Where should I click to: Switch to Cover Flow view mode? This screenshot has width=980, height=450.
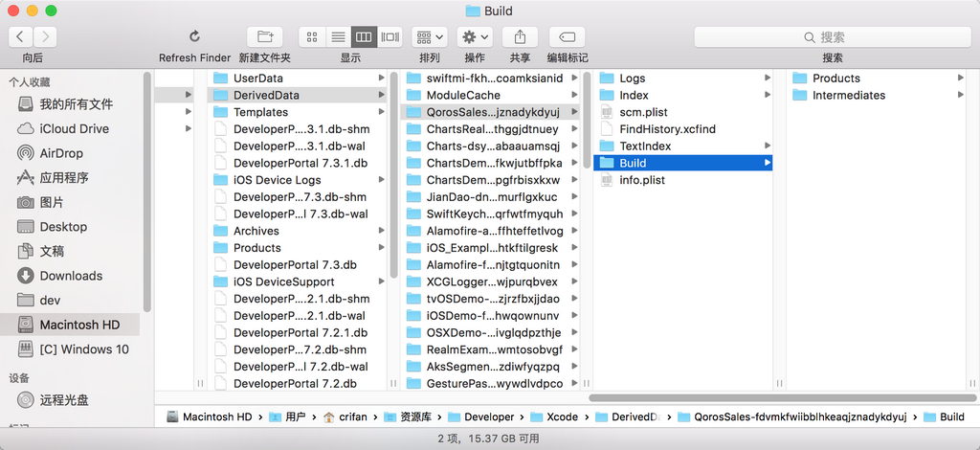click(390, 37)
